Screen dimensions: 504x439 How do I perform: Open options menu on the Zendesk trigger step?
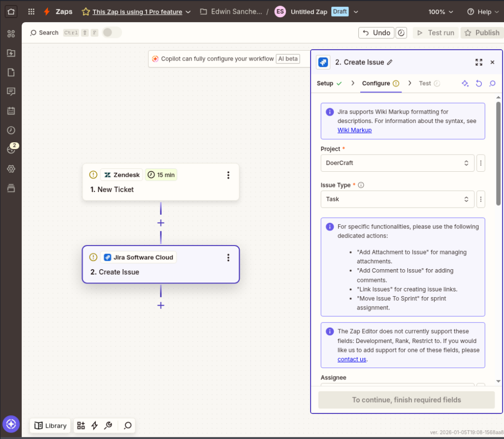coord(228,175)
